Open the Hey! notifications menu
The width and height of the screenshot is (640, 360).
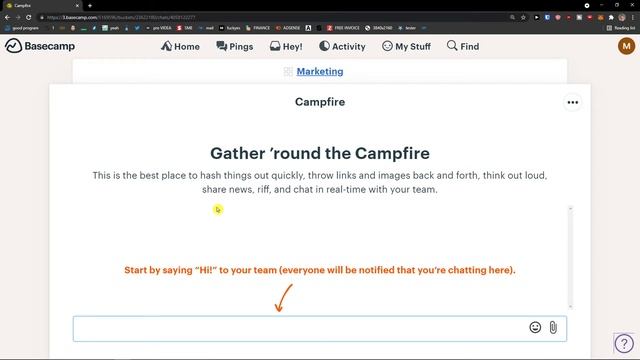(286, 47)
